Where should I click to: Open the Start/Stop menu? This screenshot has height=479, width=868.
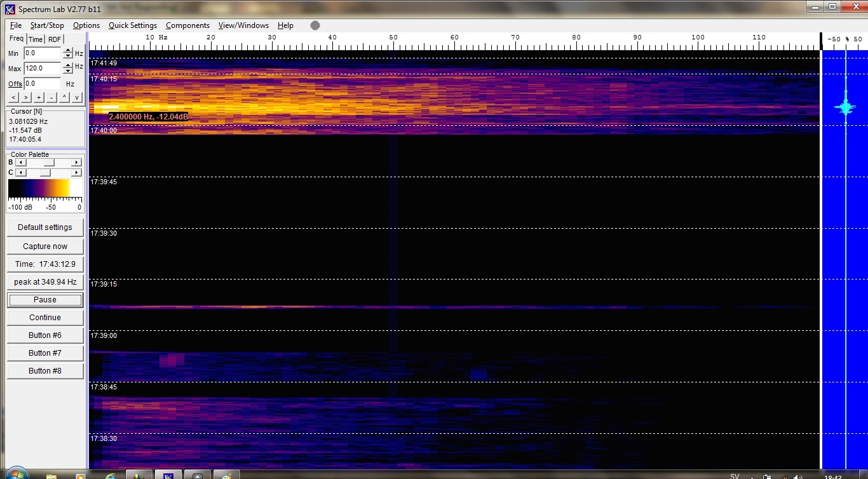coord(47,25)
